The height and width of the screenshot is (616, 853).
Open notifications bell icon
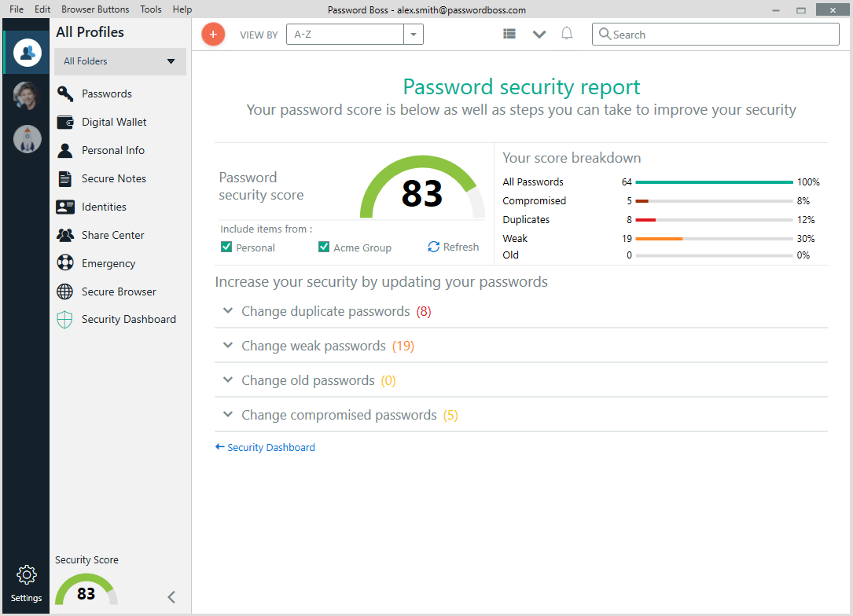(567, 34)
